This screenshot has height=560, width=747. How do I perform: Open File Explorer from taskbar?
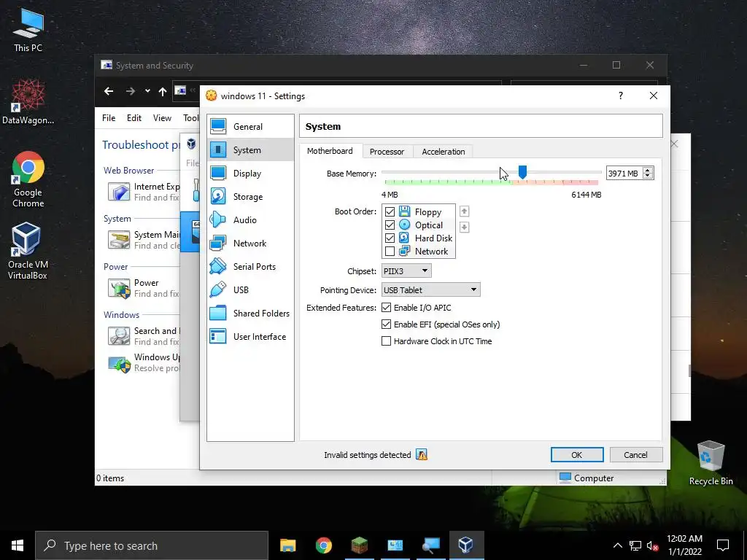[x=287, y=545]
